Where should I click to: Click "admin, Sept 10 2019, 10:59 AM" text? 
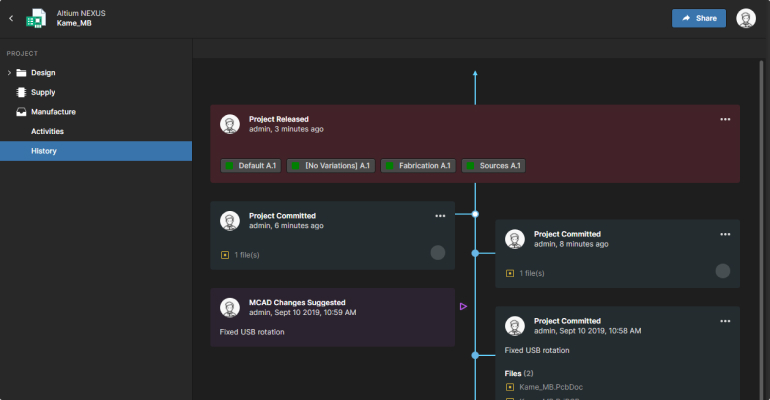[x=302, y=313]
